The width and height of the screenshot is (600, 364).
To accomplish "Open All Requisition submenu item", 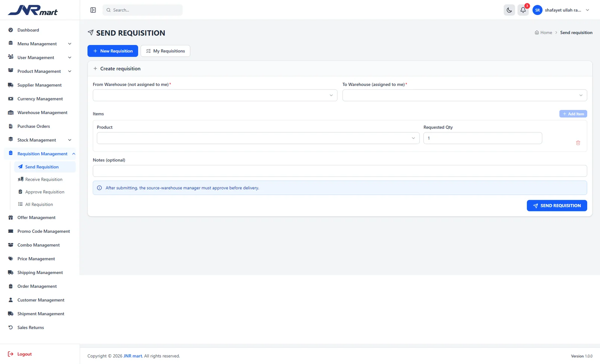I will [x=45, y=204].
